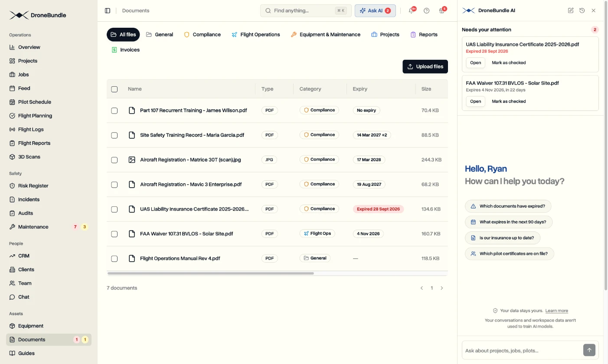Tick Aircraft Registration Matrice 30T checkbox
608x364 pixels.
(114, 160)
